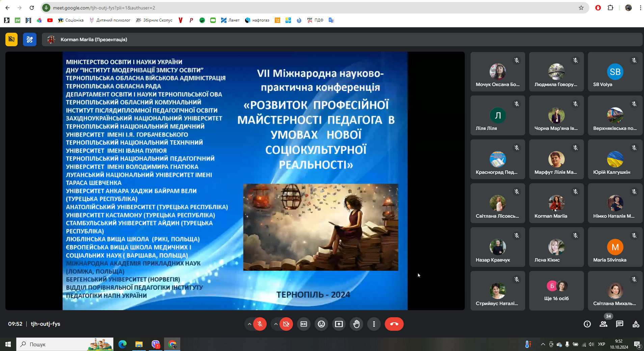This screenshot has width=644, height=351.
Task: Open the chat messages panel
Action: click(619, 324)
